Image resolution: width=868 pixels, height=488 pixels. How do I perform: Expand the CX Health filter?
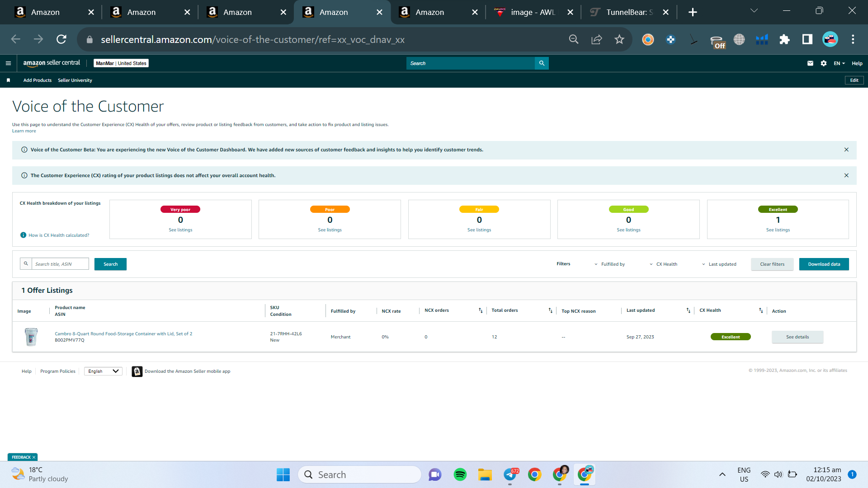click(x=664, y=264)
